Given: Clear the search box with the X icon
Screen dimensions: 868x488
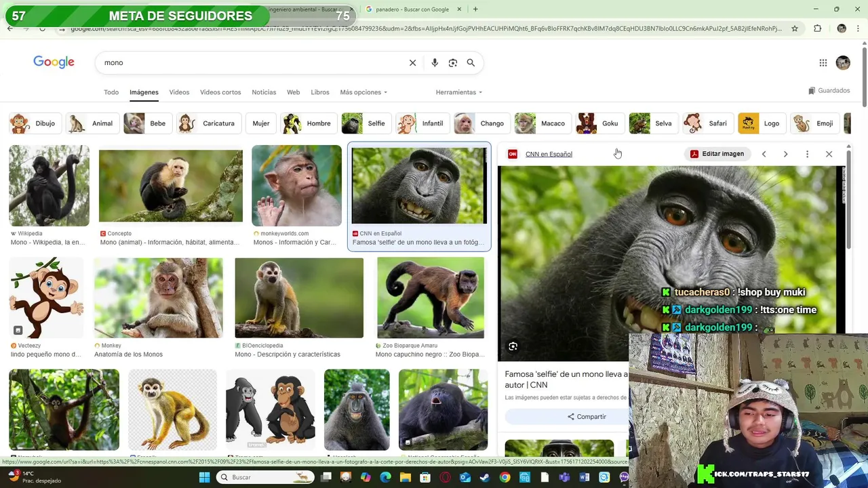Looking at the screenshot, I should click(412, 62).
